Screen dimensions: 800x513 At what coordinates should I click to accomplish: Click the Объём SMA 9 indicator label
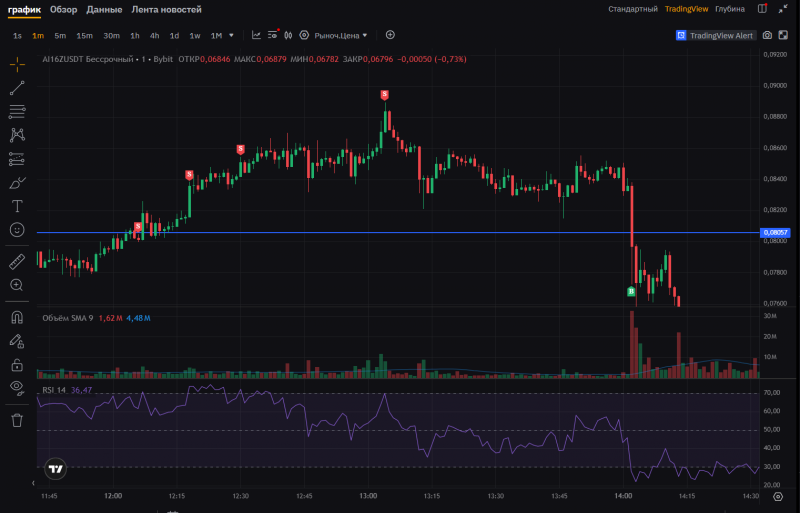[x=67, y=318]
